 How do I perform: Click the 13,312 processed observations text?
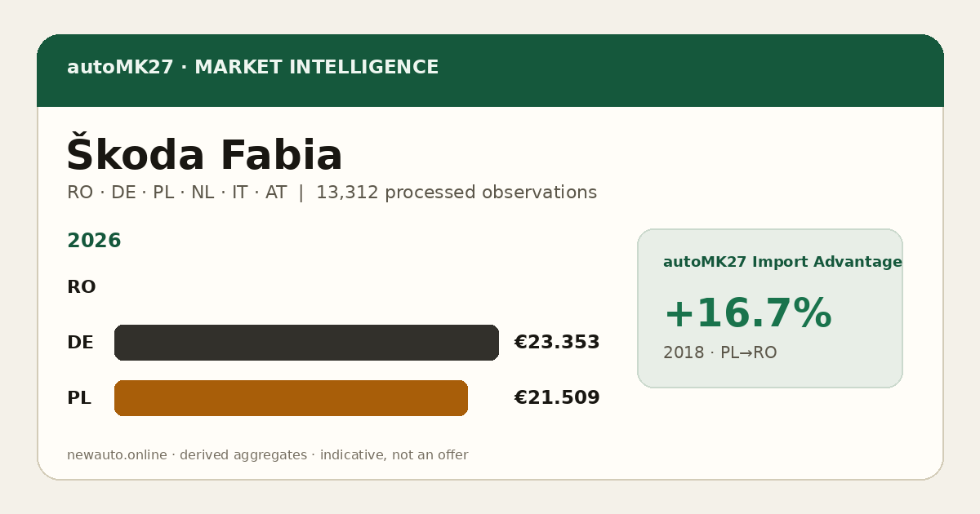457,193
